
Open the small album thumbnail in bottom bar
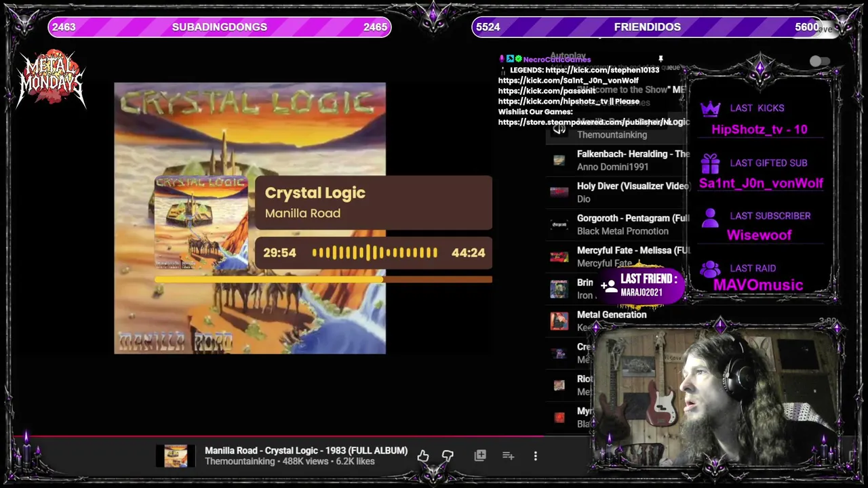click(176, 456)
